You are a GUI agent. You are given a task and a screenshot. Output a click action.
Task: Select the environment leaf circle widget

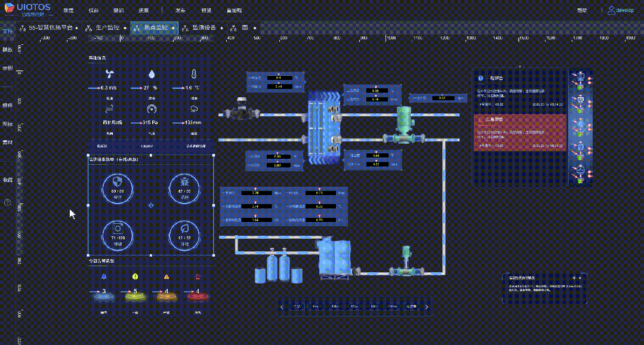pyautogui.click(x=185, y=236)
